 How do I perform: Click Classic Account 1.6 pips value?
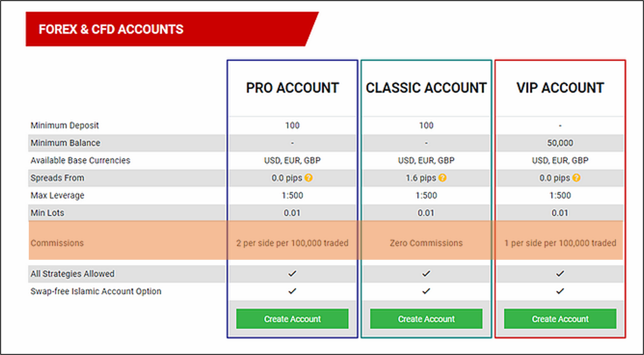pos(421,178)
